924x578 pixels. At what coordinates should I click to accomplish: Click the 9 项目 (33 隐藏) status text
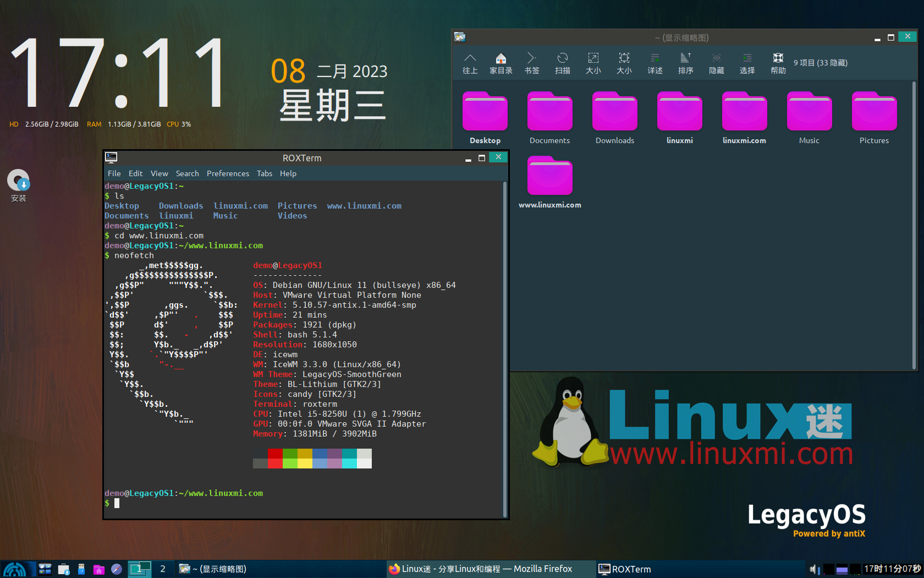coord(821,63)
